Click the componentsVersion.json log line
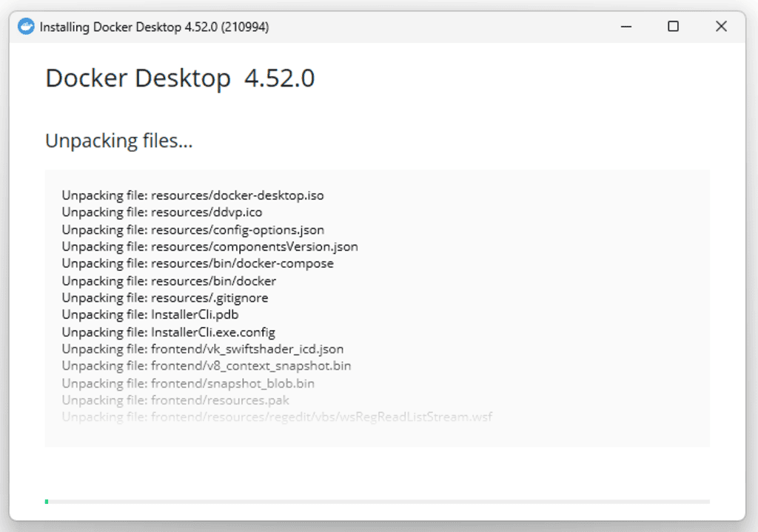Image resolution: width=758 pixels, height=532 pixels. click(x=209, y=246)
